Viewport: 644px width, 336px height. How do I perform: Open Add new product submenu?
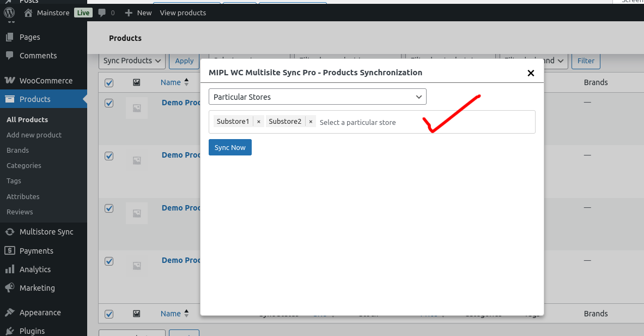[x=34, y=135]
